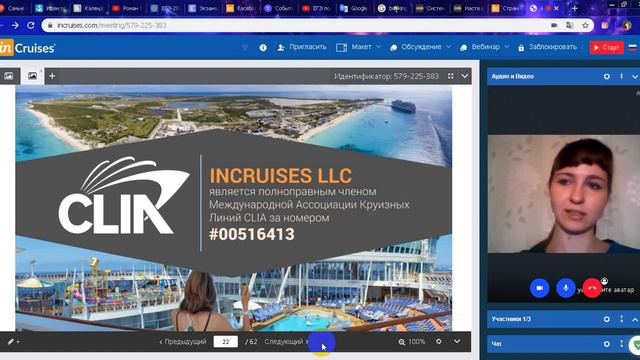Viewport: 640px width, 360px height.
Task: Click the translate page icon
Action: tap(569, 25)
